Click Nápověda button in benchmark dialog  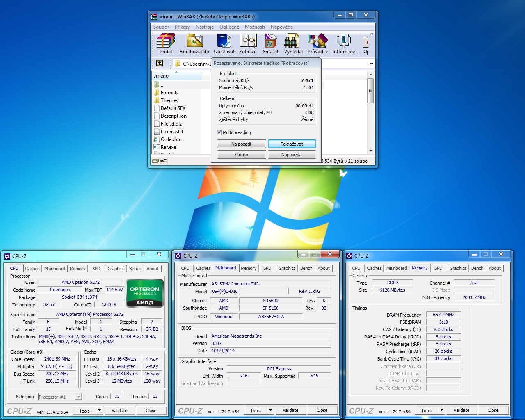292,155
